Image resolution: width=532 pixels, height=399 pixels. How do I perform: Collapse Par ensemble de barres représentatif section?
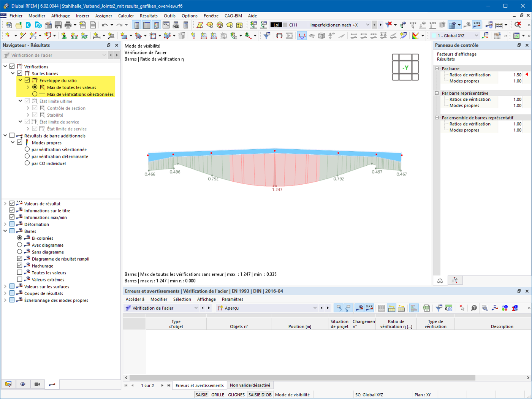click(x=437, y=118)
